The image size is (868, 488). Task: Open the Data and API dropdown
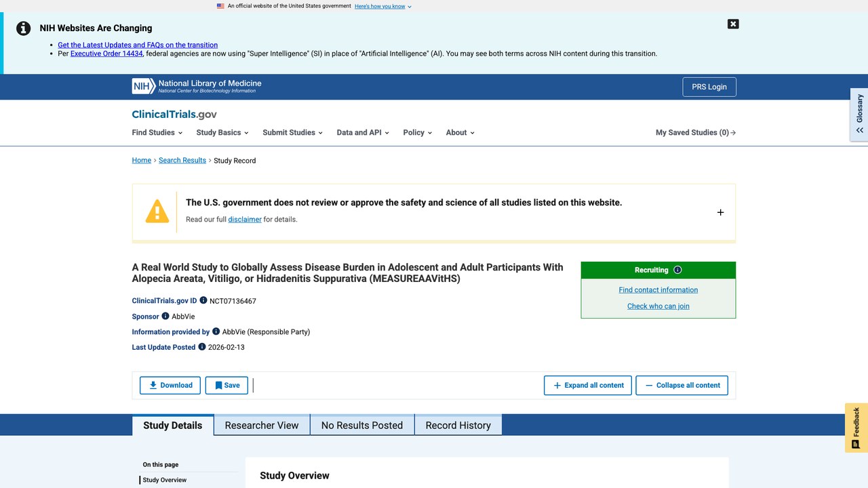click(x=363, y=132)
